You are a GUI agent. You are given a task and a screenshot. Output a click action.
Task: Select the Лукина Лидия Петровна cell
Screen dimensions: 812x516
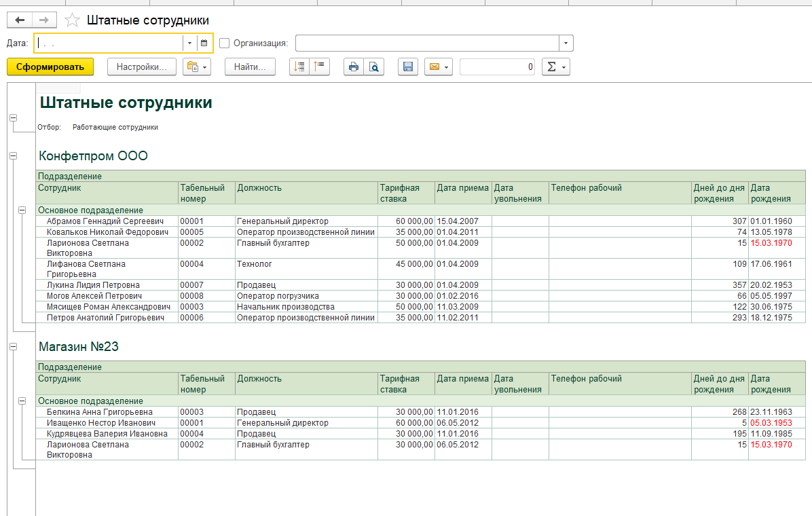(x=107, y=285)
